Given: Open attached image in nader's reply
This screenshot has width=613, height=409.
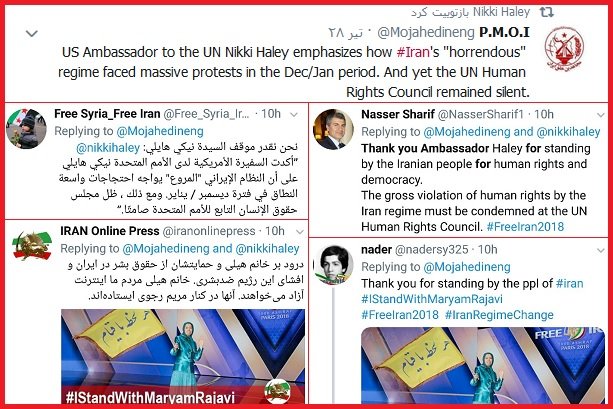Looking at the screenshot, I should [483, 365].
